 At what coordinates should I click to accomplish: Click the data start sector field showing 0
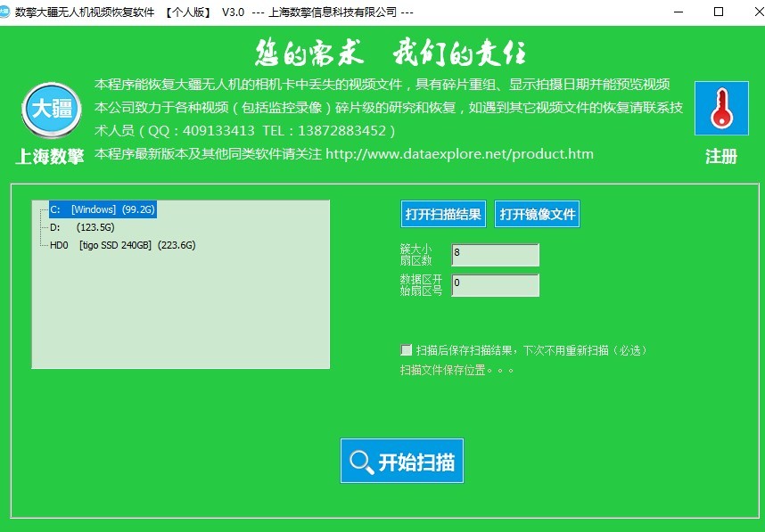(495, 285)
